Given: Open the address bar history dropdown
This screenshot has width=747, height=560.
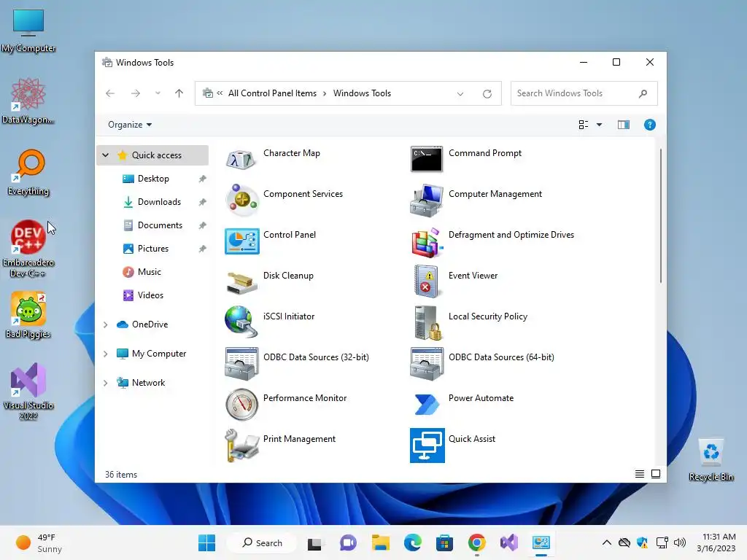Looking at the screenshot, I should (460, 94).
